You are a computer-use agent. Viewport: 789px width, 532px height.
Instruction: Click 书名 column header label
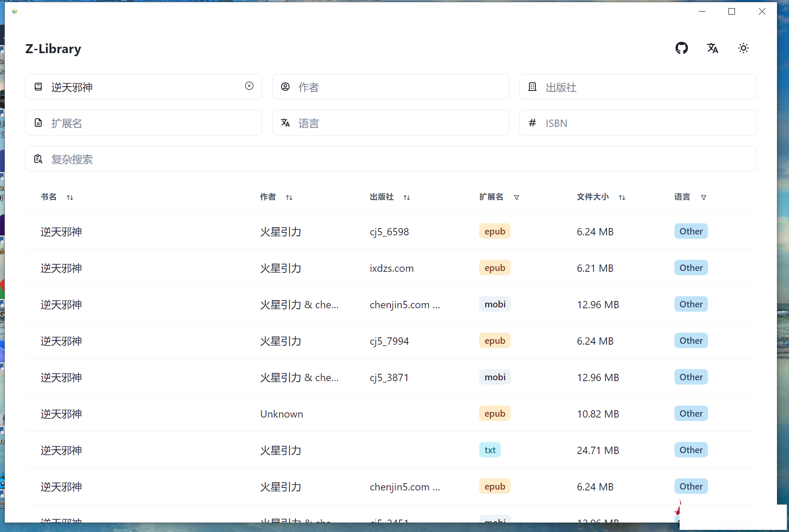click(48, 197)
